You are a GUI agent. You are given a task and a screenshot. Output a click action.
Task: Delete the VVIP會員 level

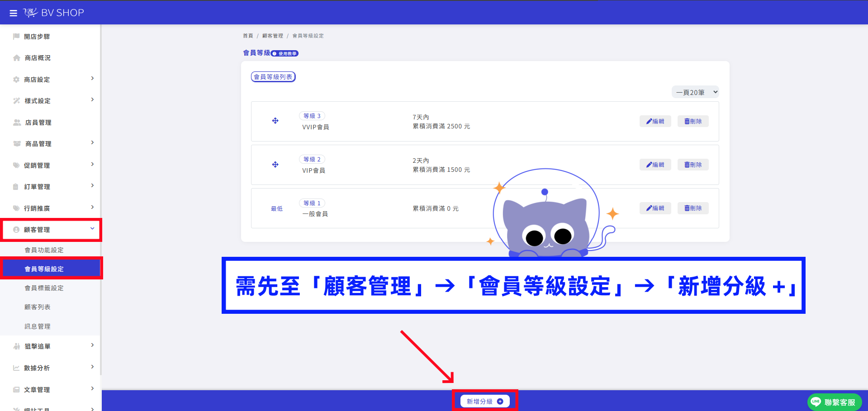coord(693,121)
